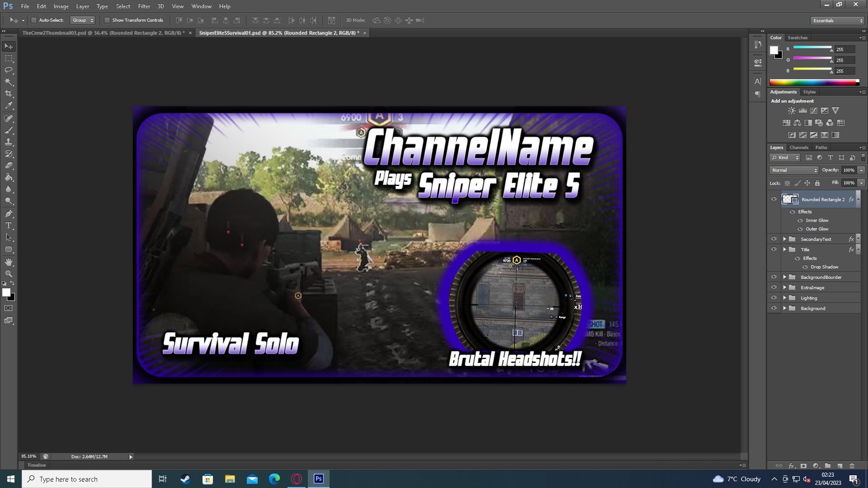Select the Move tool in the toolbox
This screenshot has width=868, height=488.
(9, 46)
